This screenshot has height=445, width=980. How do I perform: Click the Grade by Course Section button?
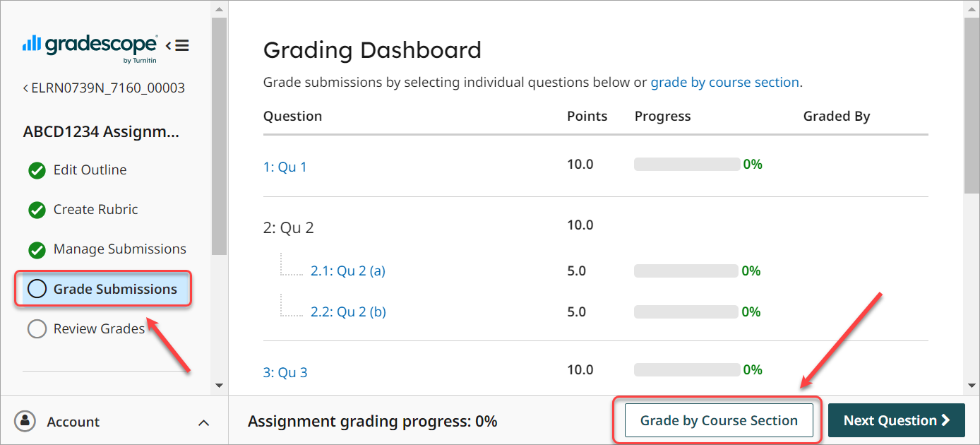point(718,420)
